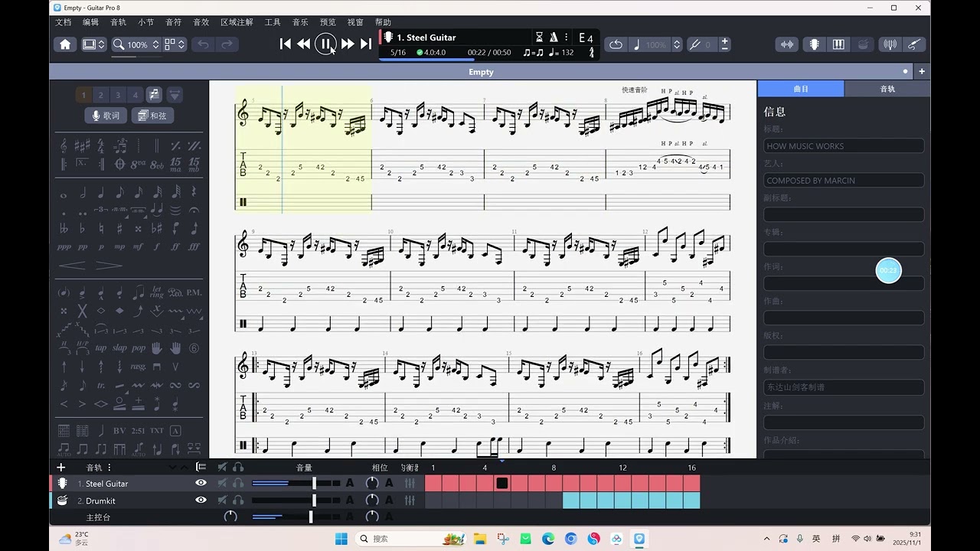Click the 制谱者 field 东达山剑客制谱
The height and width of the screenshot is (551, 980).
click(844, 387)
